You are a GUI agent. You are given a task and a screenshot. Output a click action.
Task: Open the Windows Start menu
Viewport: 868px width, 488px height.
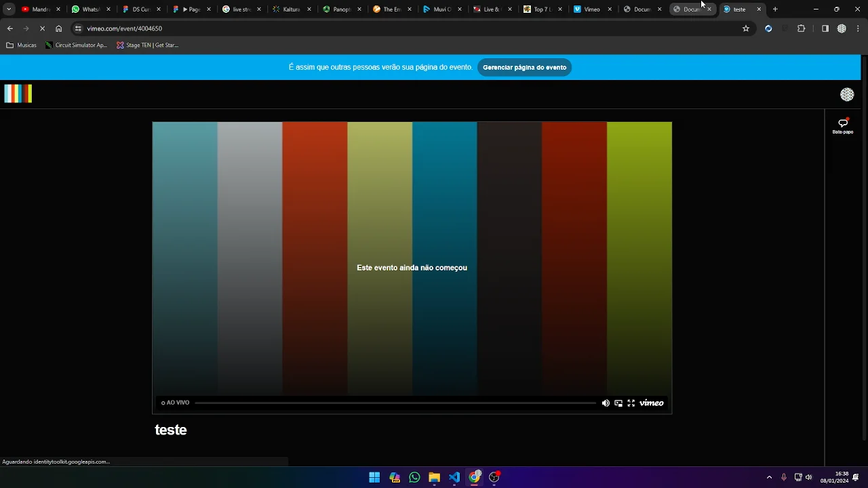tap(374, 477)
